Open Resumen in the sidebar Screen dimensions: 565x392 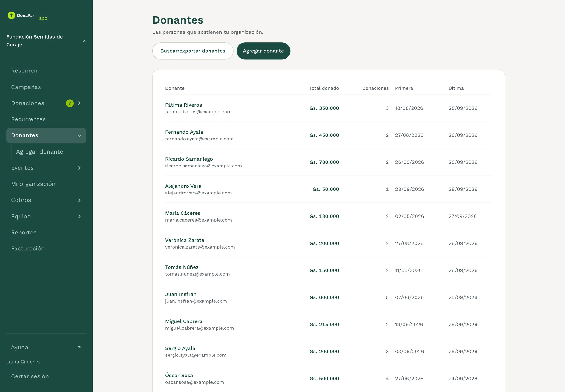click(46, 71)
